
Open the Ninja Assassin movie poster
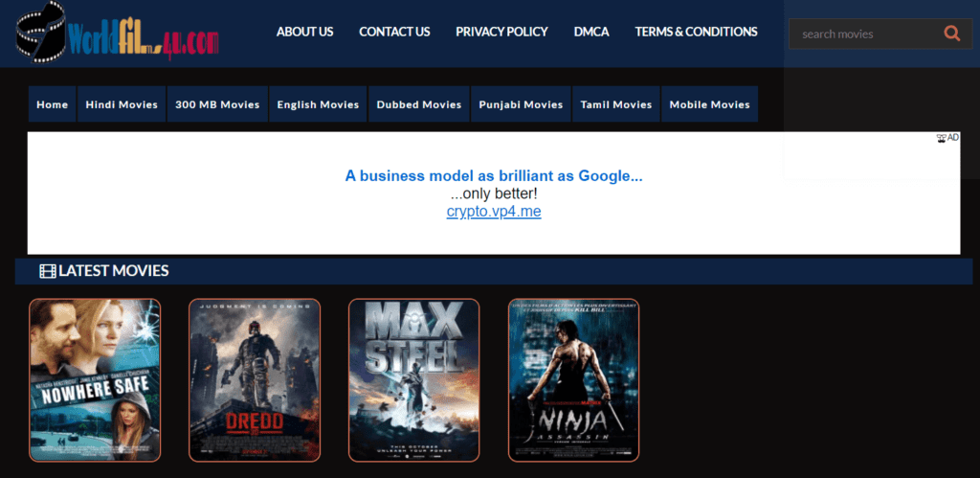coord(574,379)
